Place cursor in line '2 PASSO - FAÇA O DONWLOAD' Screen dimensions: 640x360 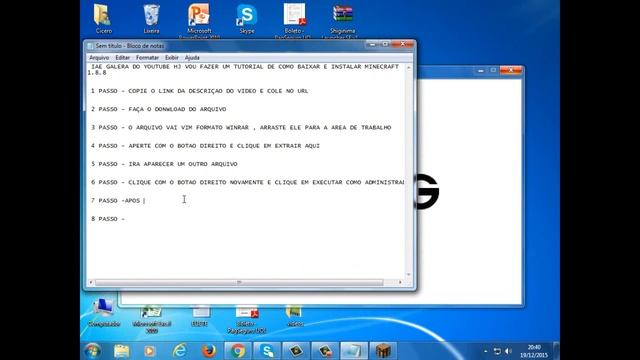pyautogui.click(x=158, y=109)
